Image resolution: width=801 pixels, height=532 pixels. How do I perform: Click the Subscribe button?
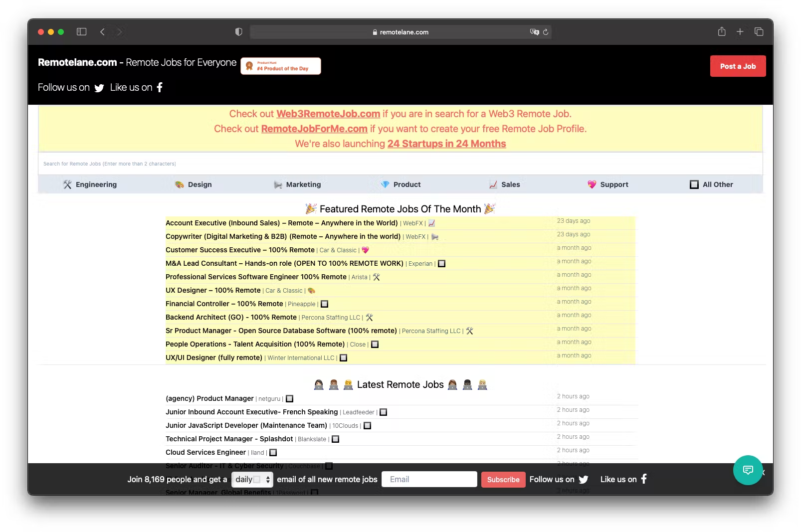tap(503, 480)
